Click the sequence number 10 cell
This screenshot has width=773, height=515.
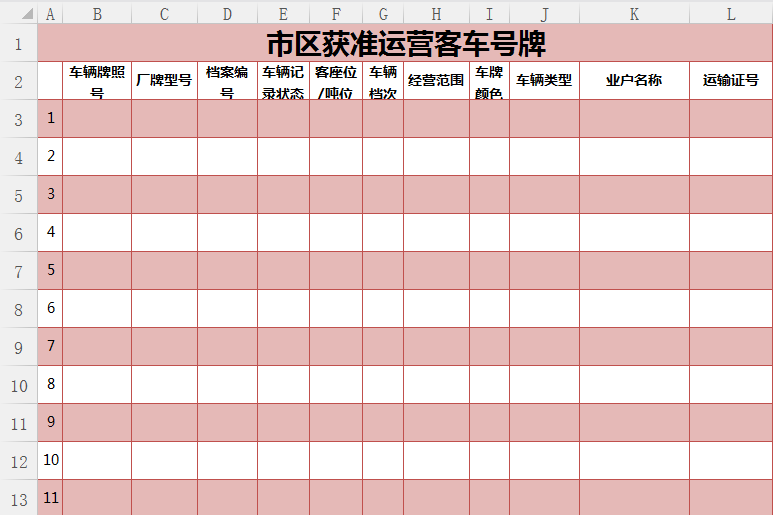click(51, 460)
